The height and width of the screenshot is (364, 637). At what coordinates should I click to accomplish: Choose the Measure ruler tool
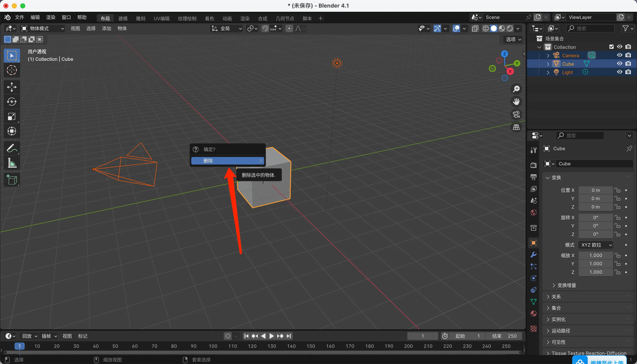(x=12, y=163)
